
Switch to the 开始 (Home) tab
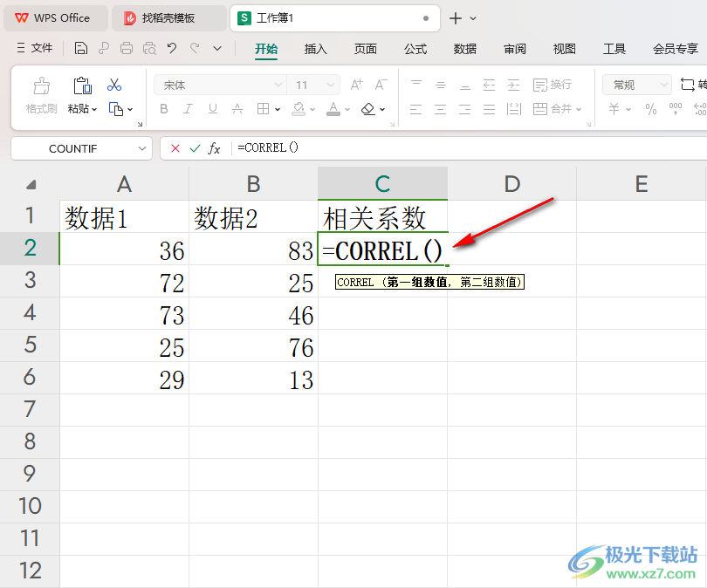[x=266, y=48]
